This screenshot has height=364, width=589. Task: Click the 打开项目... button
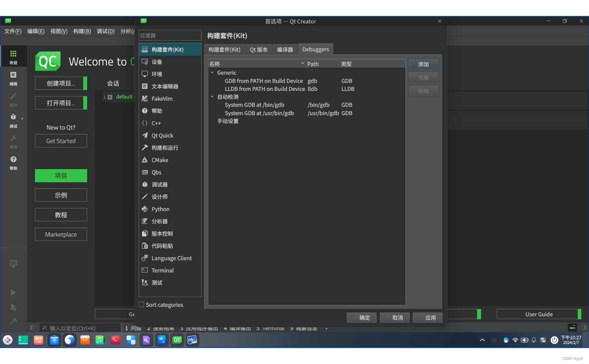[x=61, y=103]
